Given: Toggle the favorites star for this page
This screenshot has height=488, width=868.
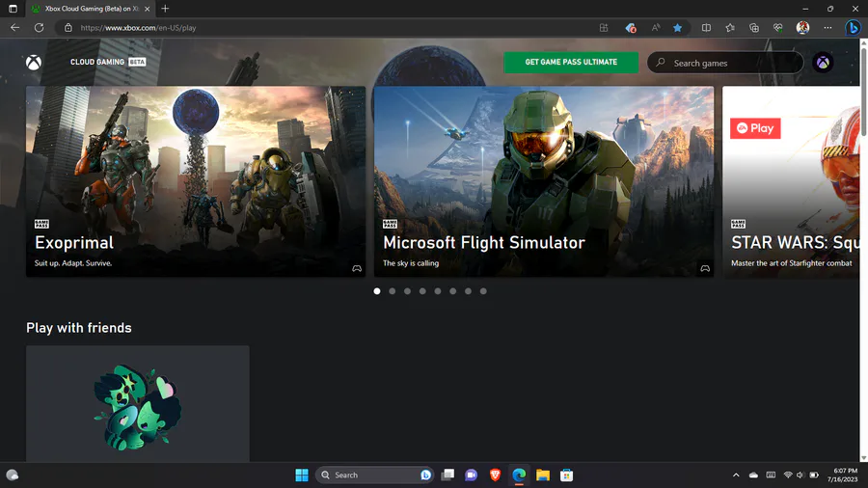Looking at the screenshot, I should point(678,28).
